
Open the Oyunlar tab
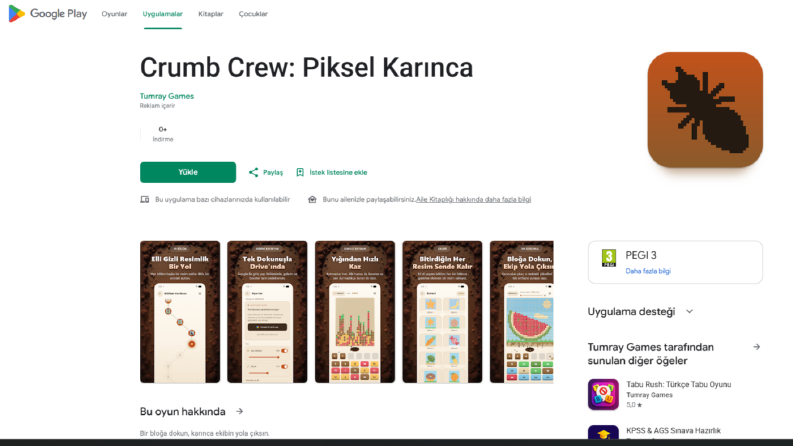coord(114,14)
